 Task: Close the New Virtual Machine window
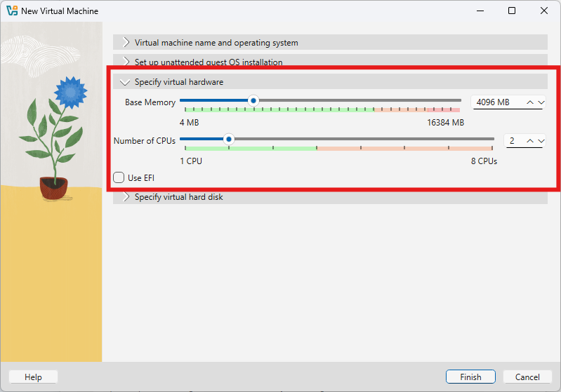(544, 11)
